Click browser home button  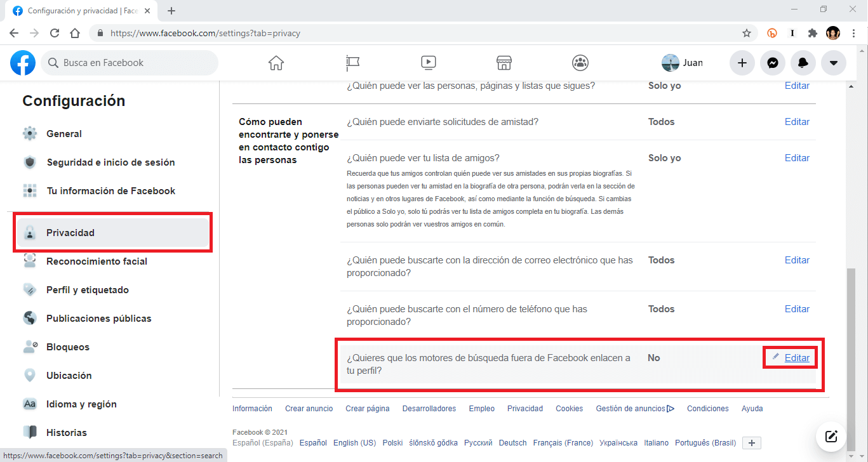pos(75,33)
